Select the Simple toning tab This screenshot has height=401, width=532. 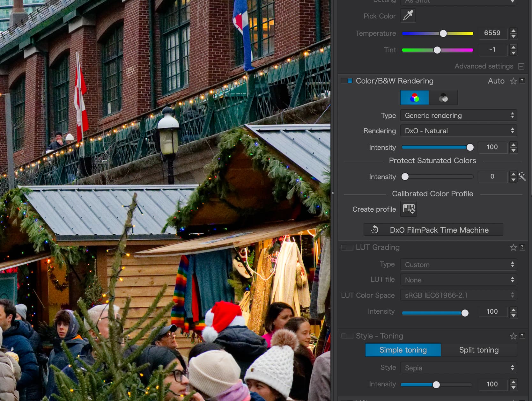click(403, 350)
